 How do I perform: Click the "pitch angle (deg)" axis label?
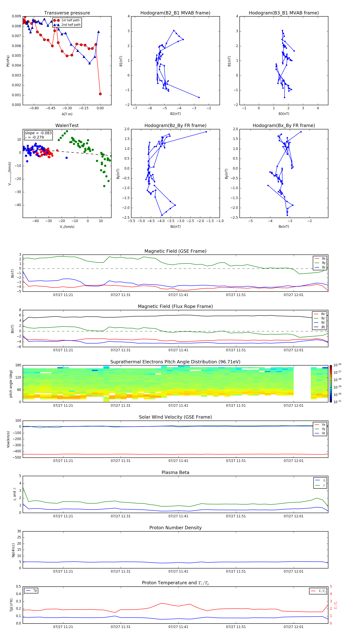(11, 384)
